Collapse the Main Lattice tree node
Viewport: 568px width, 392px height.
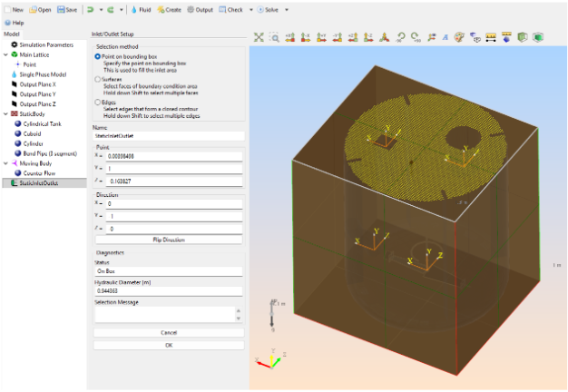coord(5,54)
